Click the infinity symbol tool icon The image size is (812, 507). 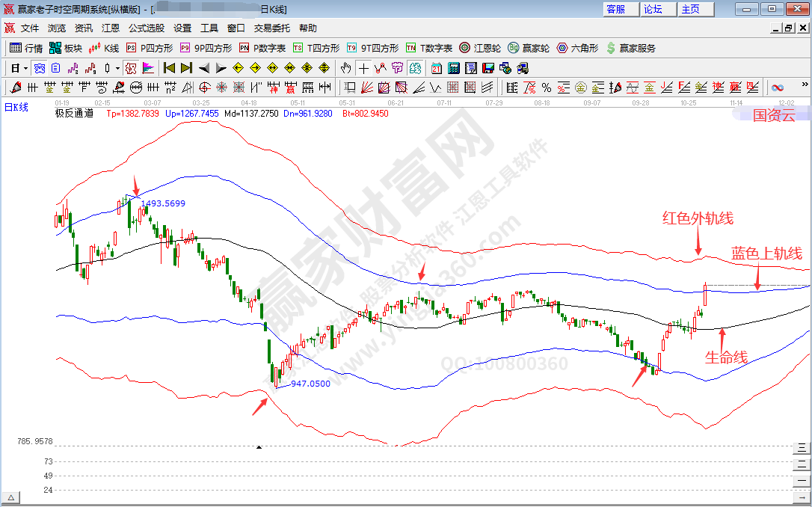coord(778,87)
